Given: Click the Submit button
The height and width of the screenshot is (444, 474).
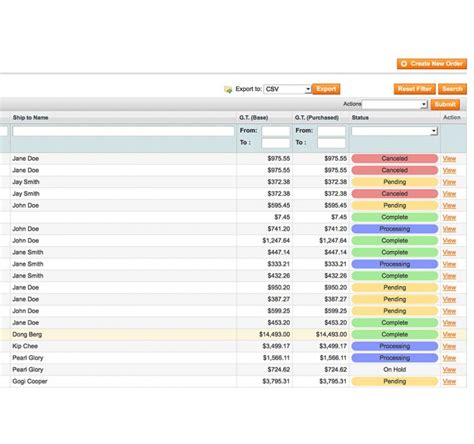Looking at the screenshot, I should pyautogui.click(x=445, y=104).
